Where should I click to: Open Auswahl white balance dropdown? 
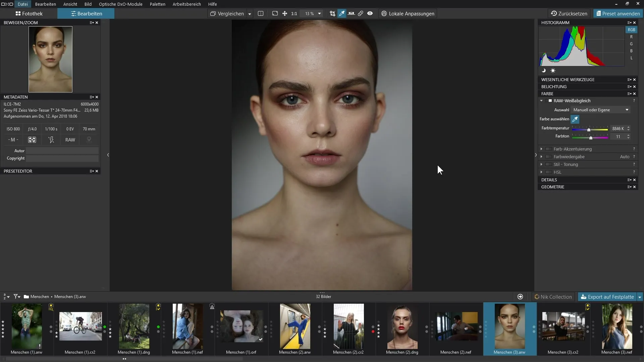601,110
